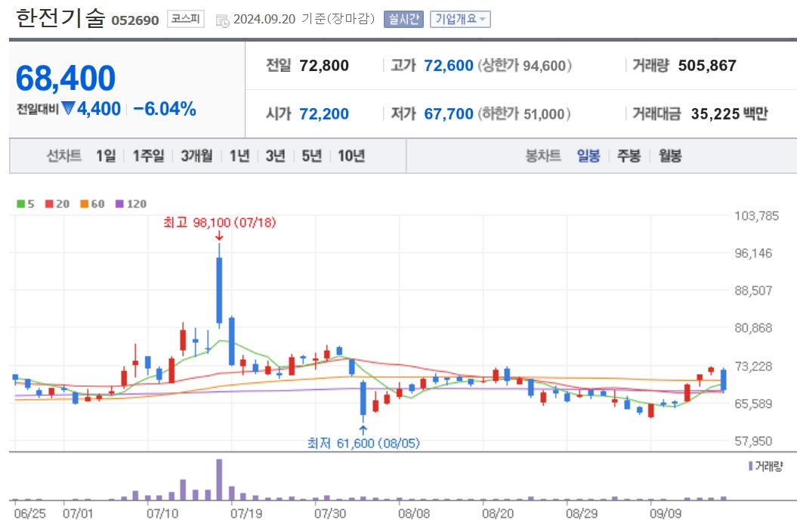
Task: Select the 5년 line chart period
Action: (312, 156)
